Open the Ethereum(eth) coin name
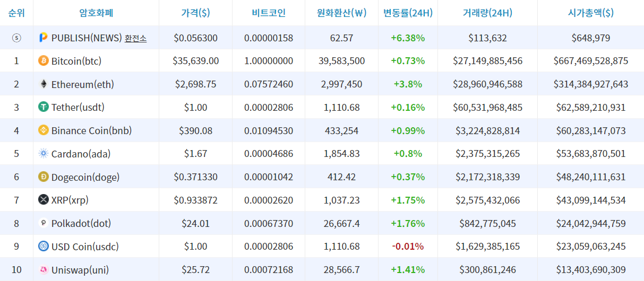The height and width of the screenshot is (281, 644). (83, 84)
